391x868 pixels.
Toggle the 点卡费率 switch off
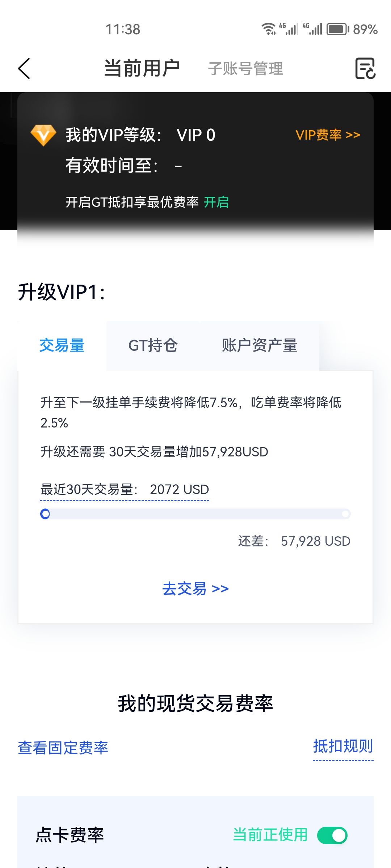coord(332,835)
